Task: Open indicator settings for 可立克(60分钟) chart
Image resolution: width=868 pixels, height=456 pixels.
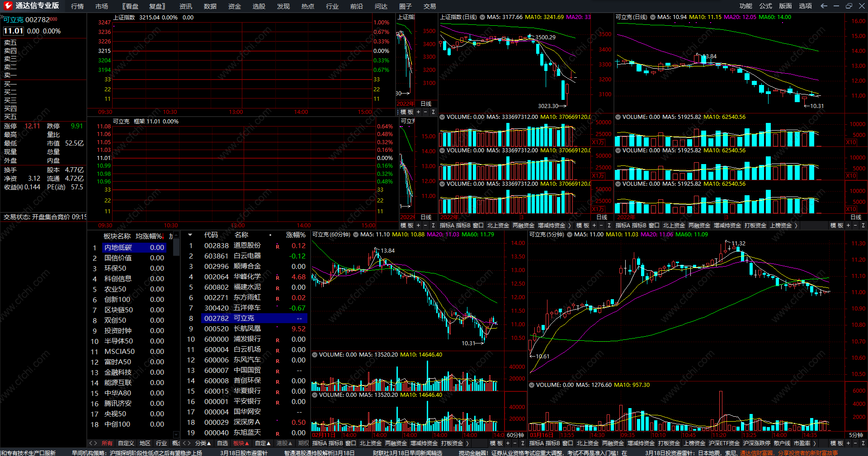Action: point(356,235)
